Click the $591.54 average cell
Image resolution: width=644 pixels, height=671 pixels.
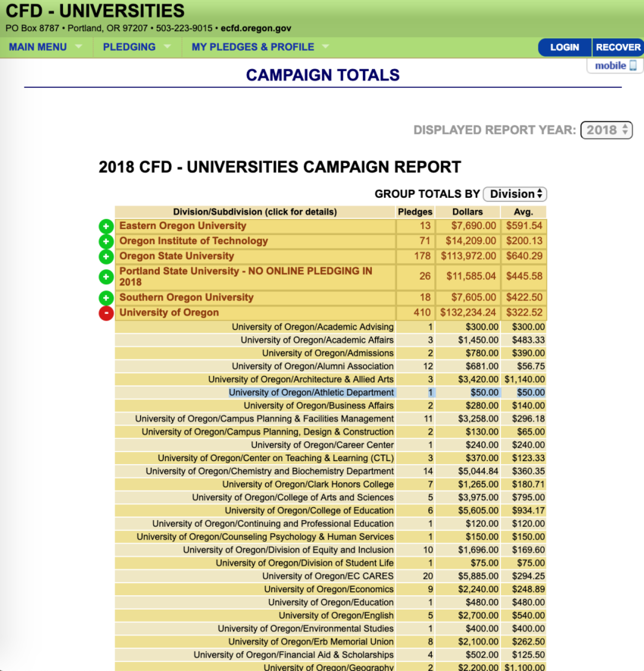click(x=524, y=225)
